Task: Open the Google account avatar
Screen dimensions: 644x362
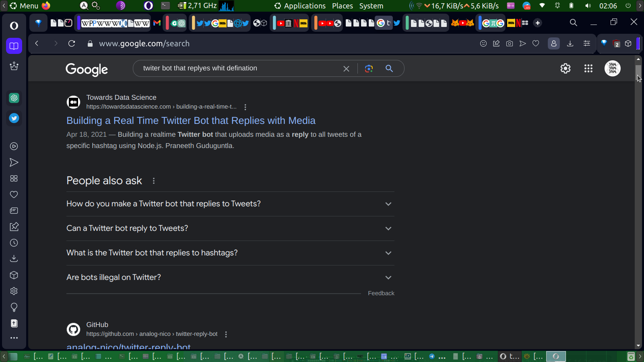Action: click(x=613, y=68)
